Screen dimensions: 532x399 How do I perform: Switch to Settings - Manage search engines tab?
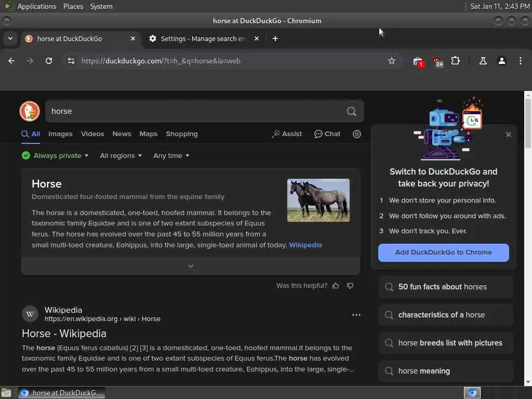point(204,38)
